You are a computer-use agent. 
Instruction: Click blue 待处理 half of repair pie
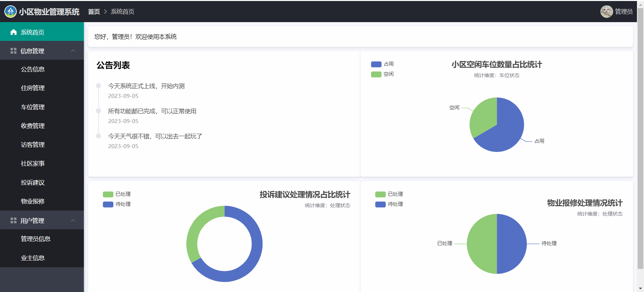pos(512,244)
